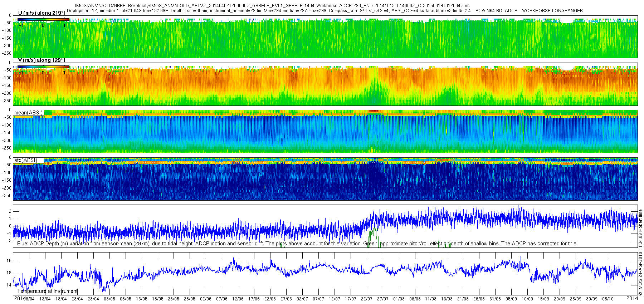Click the '01/08' date tick label
Viewport: 644px width, 304px height.
click(399, 299)
